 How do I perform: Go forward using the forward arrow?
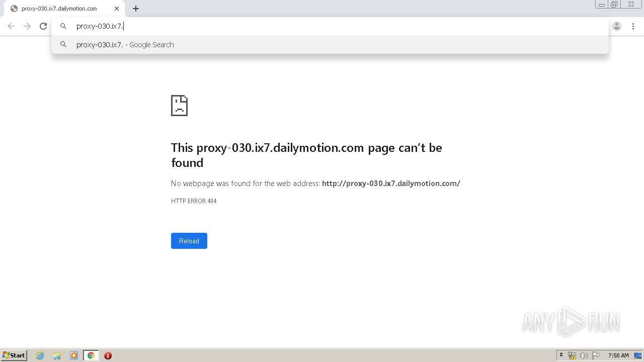point(27,26)
